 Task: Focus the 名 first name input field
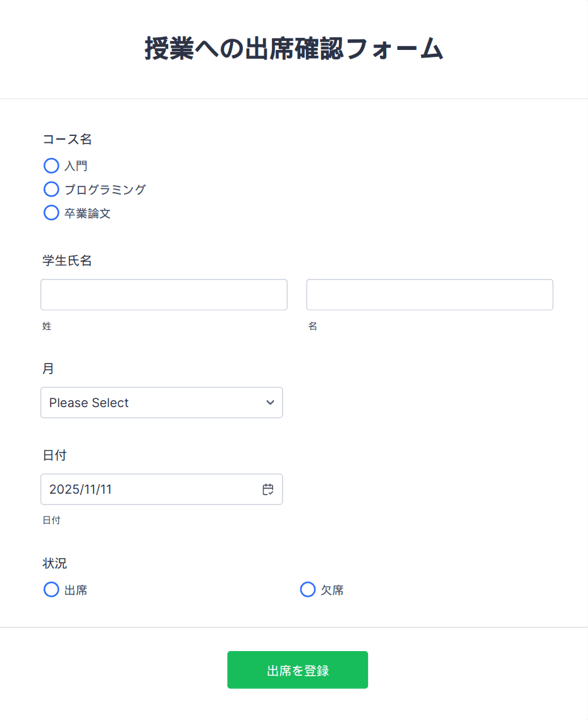429,295
